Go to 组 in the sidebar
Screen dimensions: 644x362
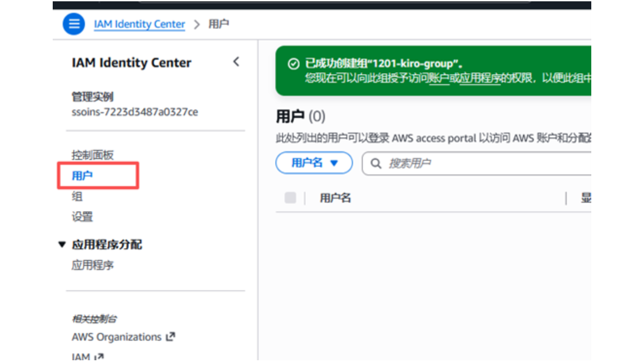[x=77, y=196]
